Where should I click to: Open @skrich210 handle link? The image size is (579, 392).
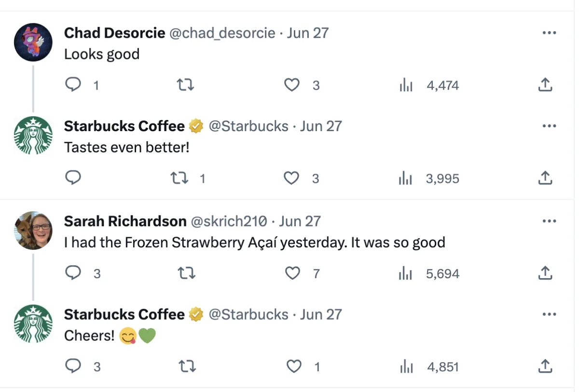point(229,221)
